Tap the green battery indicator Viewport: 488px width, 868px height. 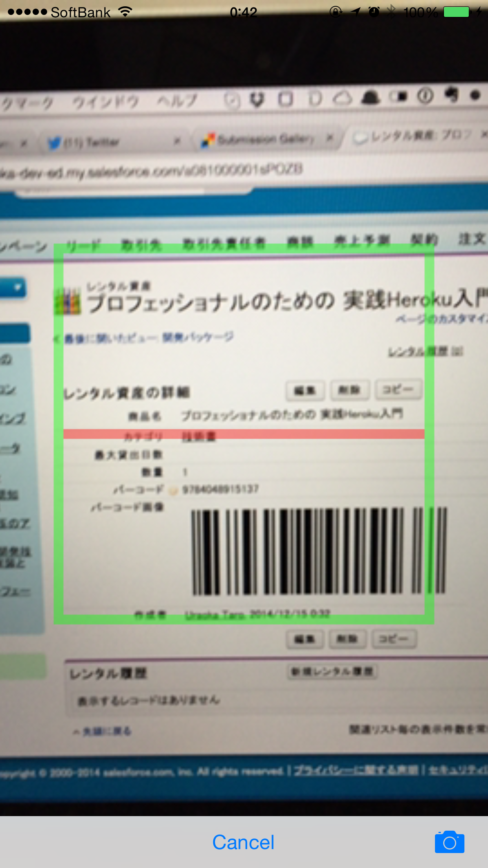pyautogui.click(x=457, y=12)
